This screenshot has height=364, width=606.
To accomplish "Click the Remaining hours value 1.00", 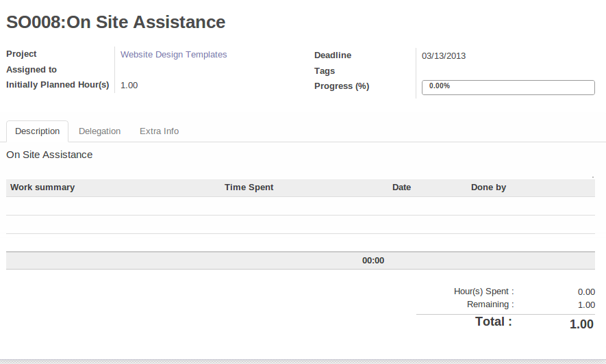I will 586,305.
